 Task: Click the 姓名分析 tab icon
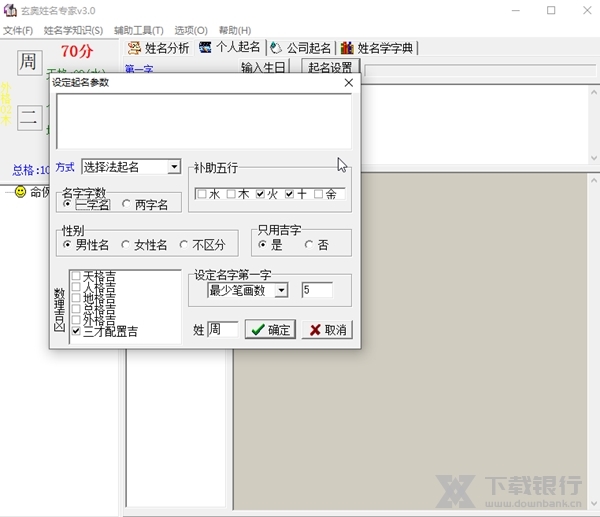134,48
